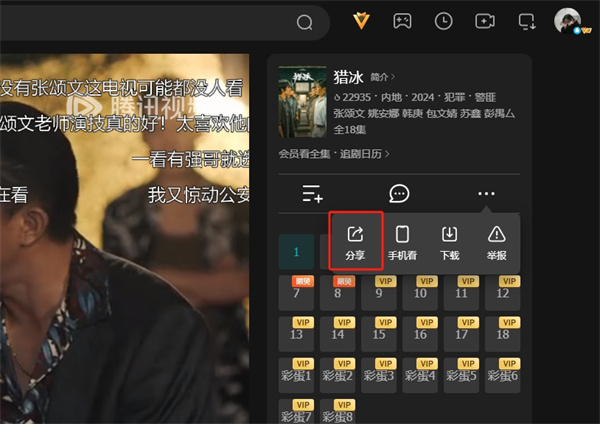Click the 猎冰 poster thumbnail
This screenshot has width=600, height=424.
tap(302, 102)
